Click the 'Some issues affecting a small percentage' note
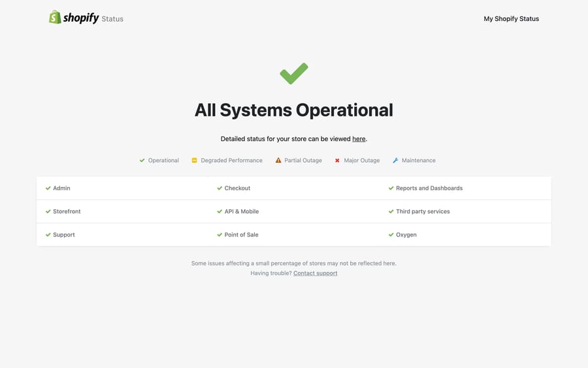The width and height of the screenshot is (588, 368). click(x=293, y=263)
